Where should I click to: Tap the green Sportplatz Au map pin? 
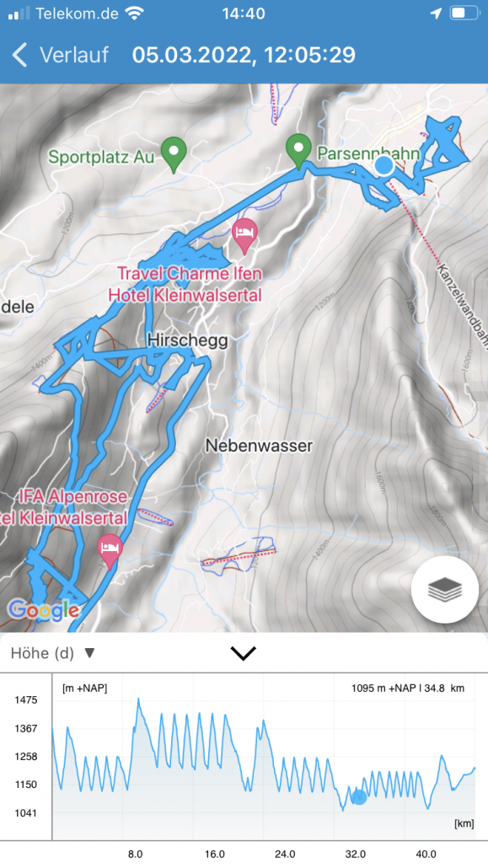pyautogui.click(x=174, y=156)
